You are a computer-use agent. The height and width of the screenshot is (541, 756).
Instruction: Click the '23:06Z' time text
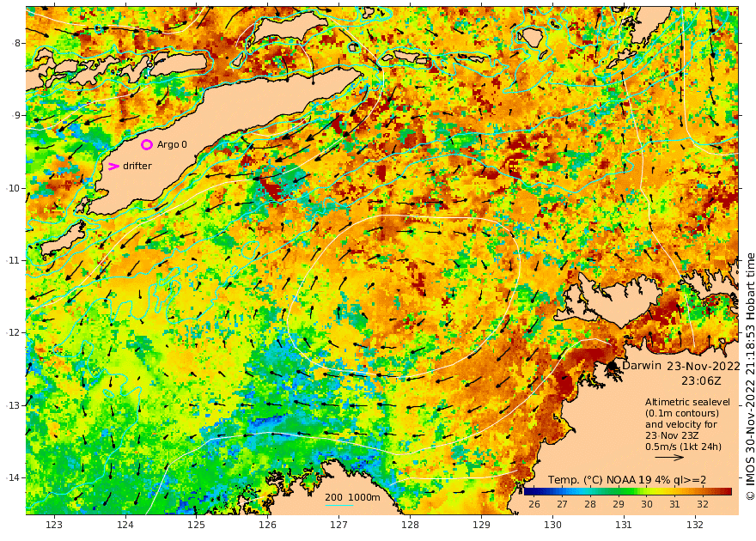tap(701, 381)
